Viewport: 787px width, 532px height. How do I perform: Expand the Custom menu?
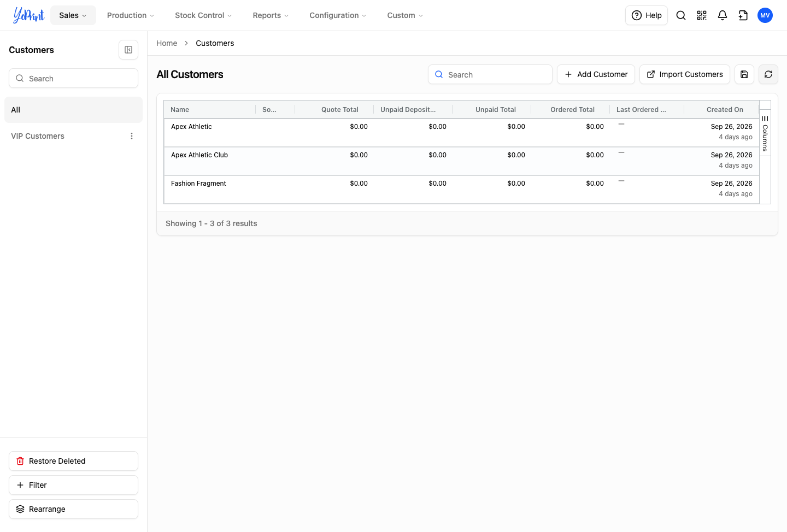[x=405, y=15]
